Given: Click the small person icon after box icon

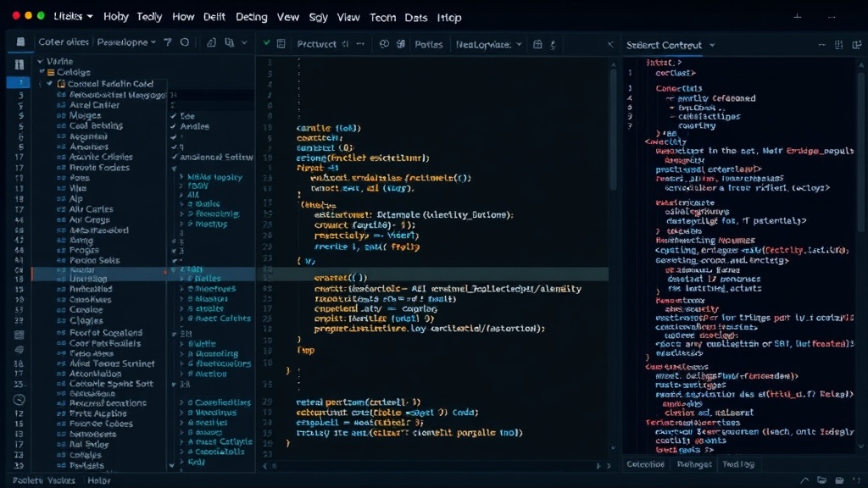Looking at the screenshot, I should pyautogui.click(x=553, y=45).
